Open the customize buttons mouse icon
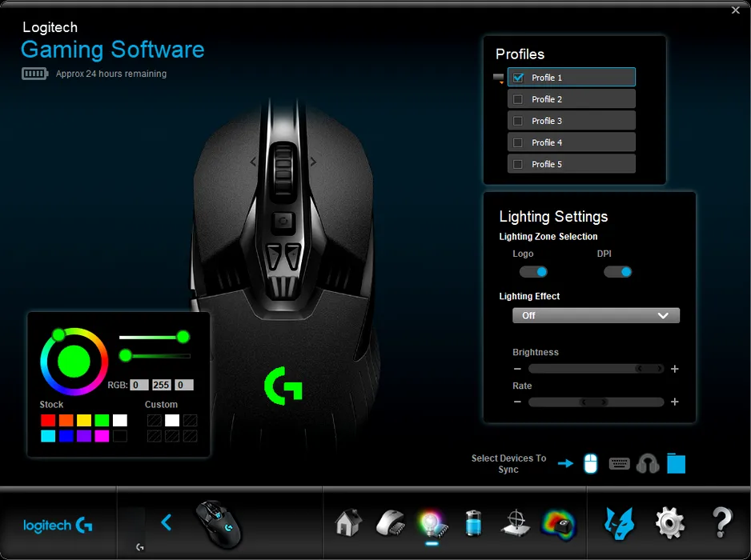 tap(392, 523)
